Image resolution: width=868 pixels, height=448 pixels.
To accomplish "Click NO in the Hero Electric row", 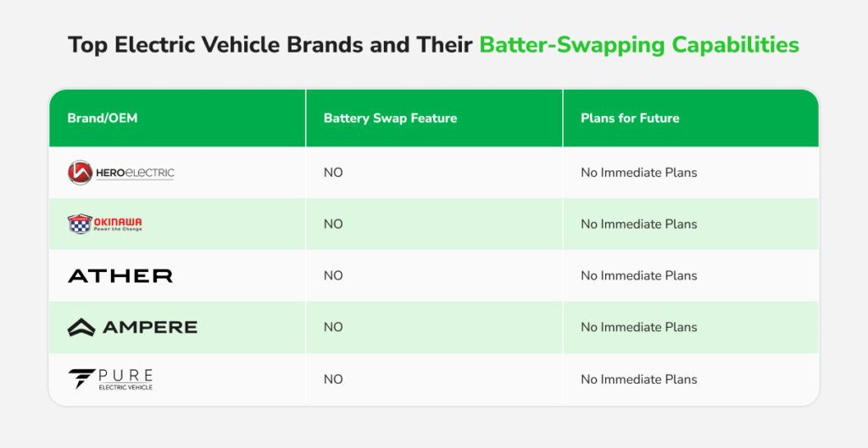I will click(333, 173).
